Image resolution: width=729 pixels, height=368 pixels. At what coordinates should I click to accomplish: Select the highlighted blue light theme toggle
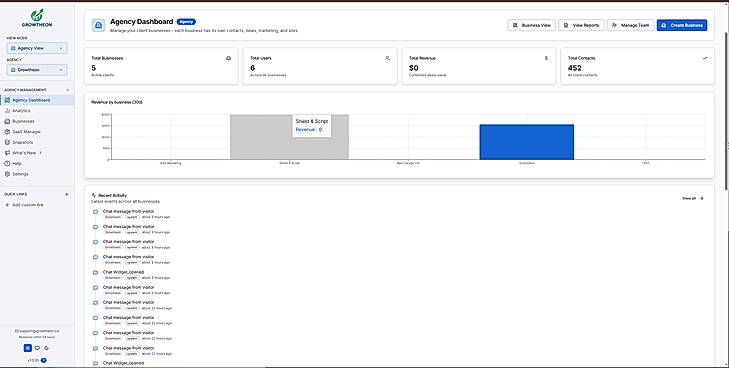[x=27, y=348]
